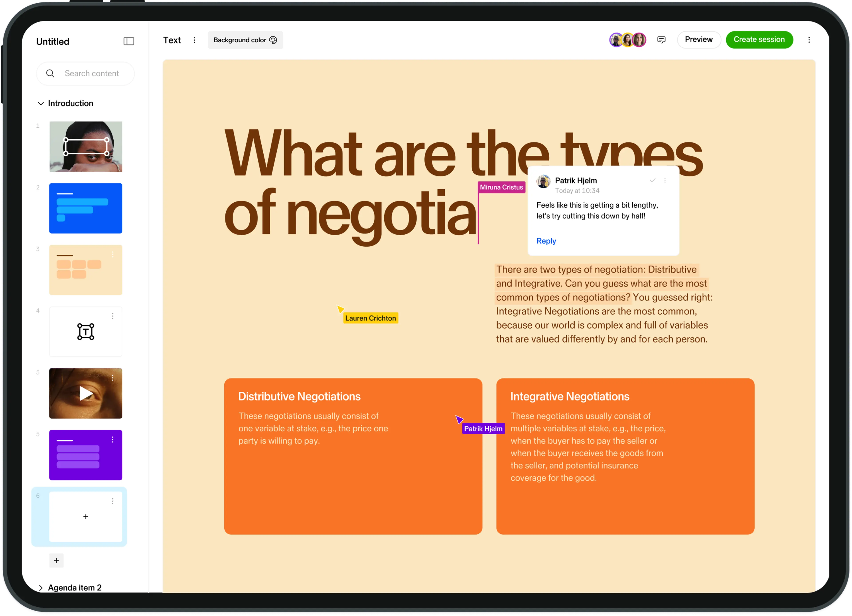Open comment options three-dot menu
Image resolution: width=852 pixels, height=616 pixels.
tap(665, 180)
